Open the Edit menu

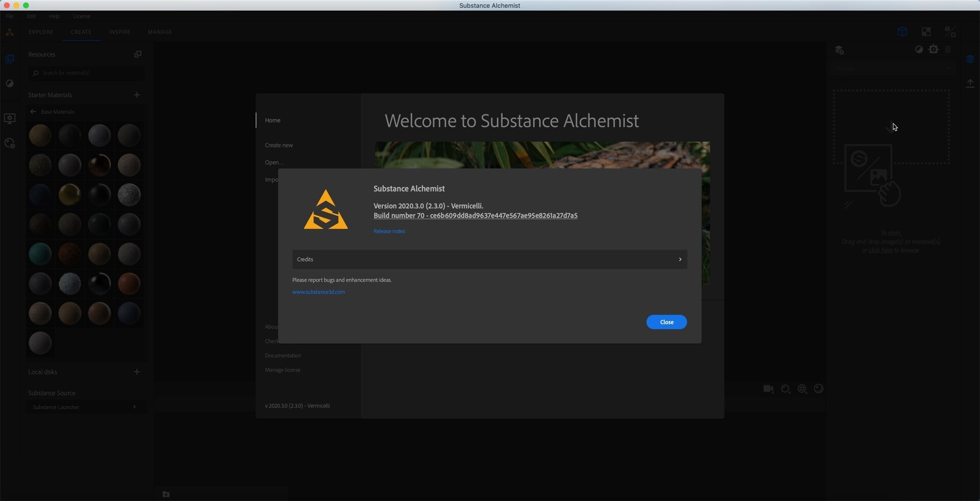[x=31, y=16]
